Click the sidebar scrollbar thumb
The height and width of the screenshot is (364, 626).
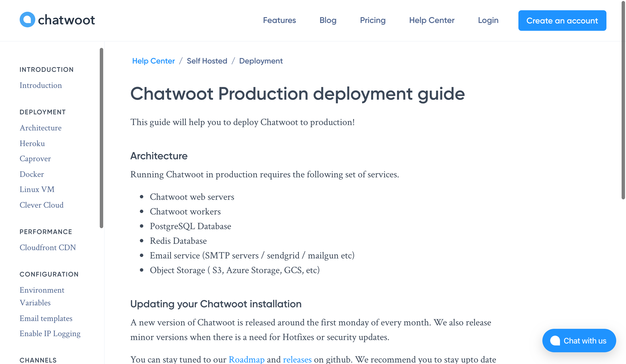pyautogui.click(x=101, y=138)
